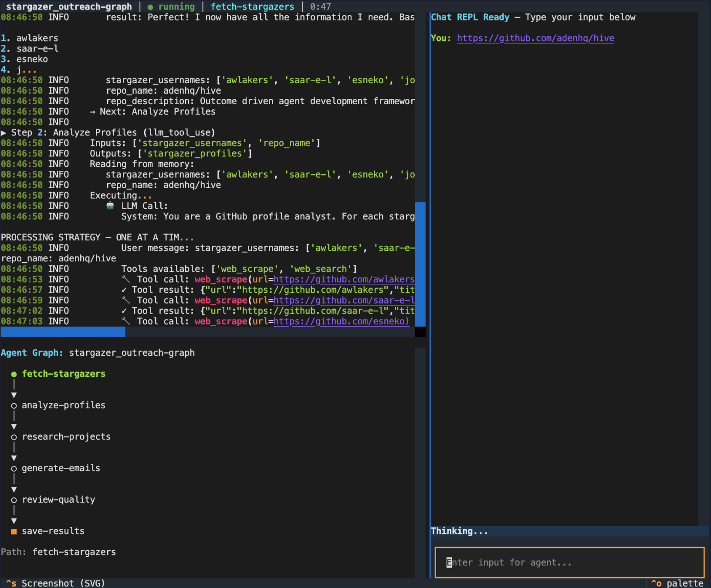Click the robot icon beside LLM Call

(x=110, y=206)
